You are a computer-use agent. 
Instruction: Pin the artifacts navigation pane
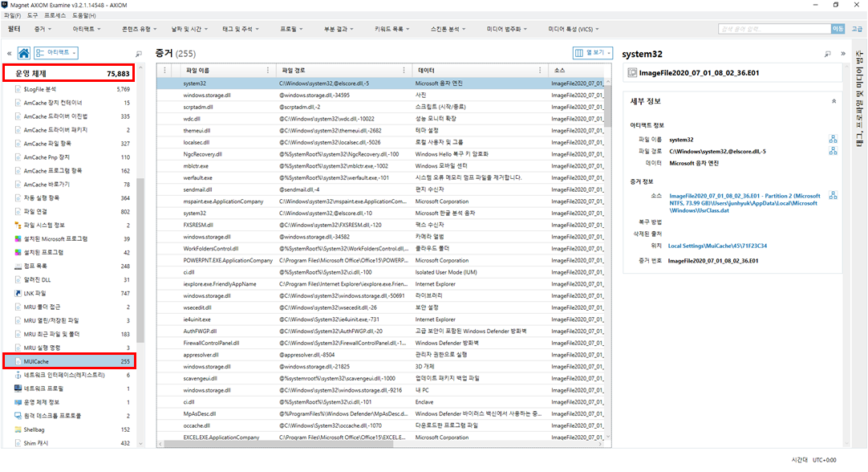(139, 54)
